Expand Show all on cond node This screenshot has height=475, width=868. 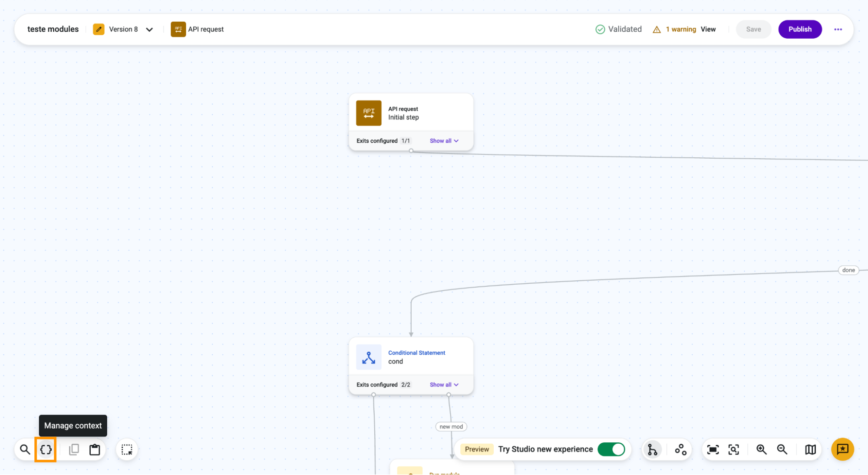pos(444,385)
